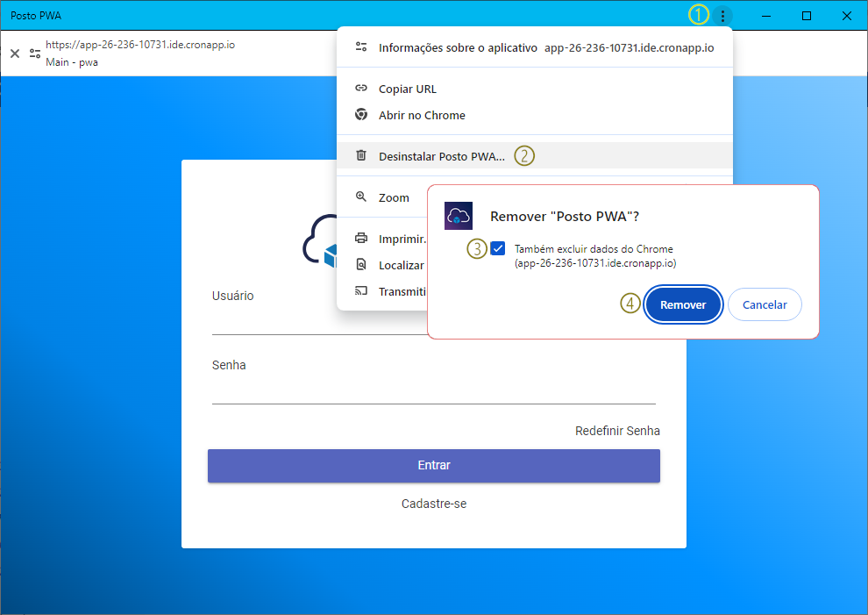
Task: Click the app URL text in header
Action: (x=140, y=45)
